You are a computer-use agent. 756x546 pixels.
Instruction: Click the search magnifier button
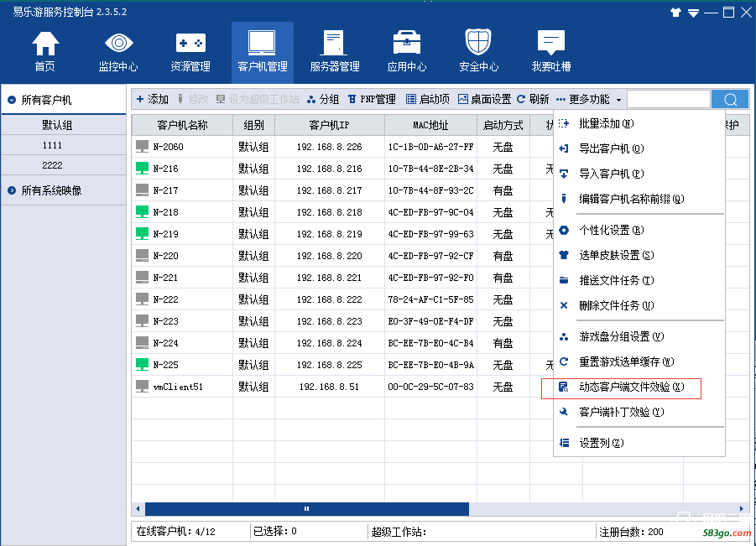tap(729, 100)
